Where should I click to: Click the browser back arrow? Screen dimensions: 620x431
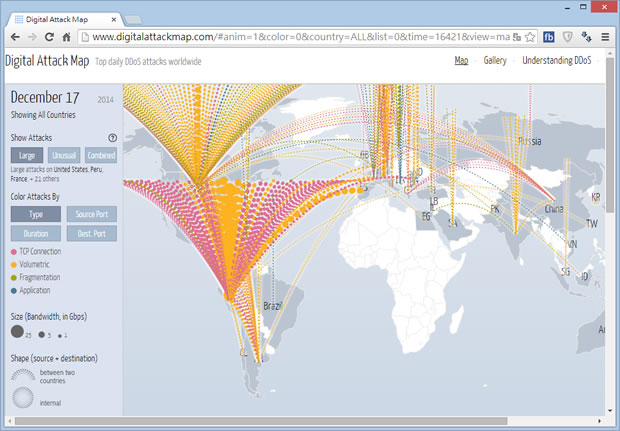point(14,37)
